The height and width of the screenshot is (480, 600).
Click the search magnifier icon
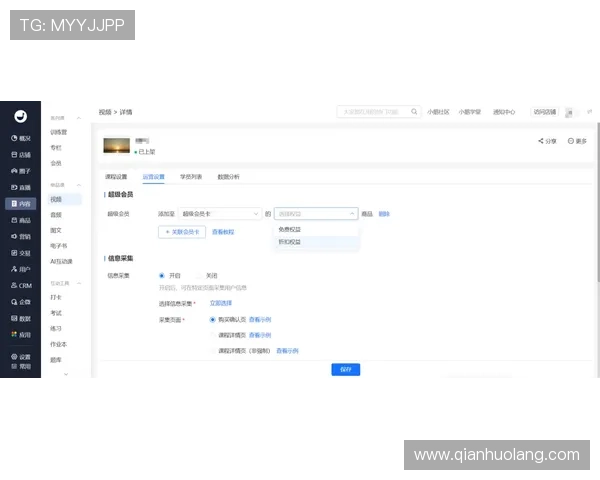414,111
